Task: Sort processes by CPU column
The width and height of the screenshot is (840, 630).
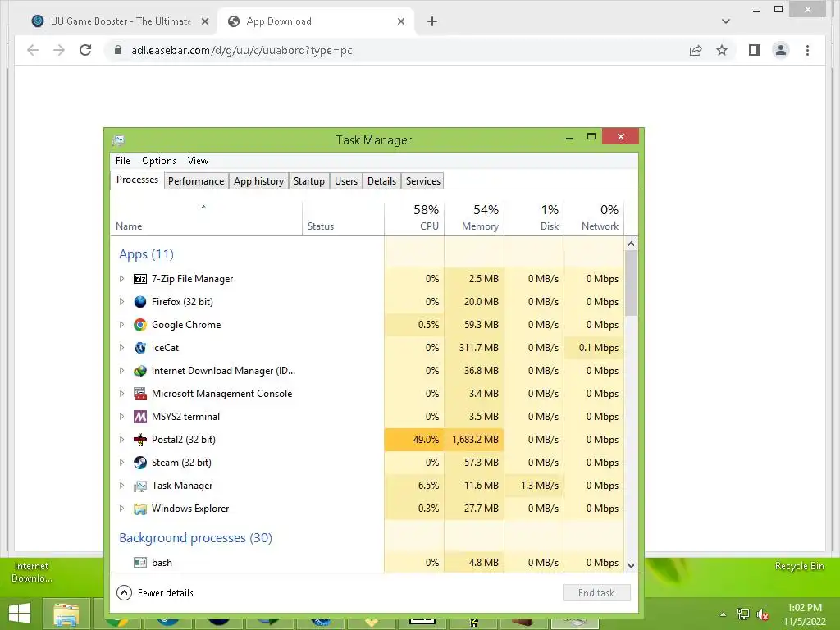Action: pos(414,218)
